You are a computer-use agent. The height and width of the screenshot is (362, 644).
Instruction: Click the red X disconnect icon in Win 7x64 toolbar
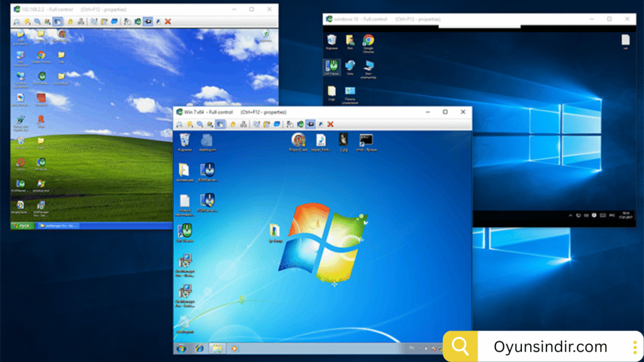(331, 124)
